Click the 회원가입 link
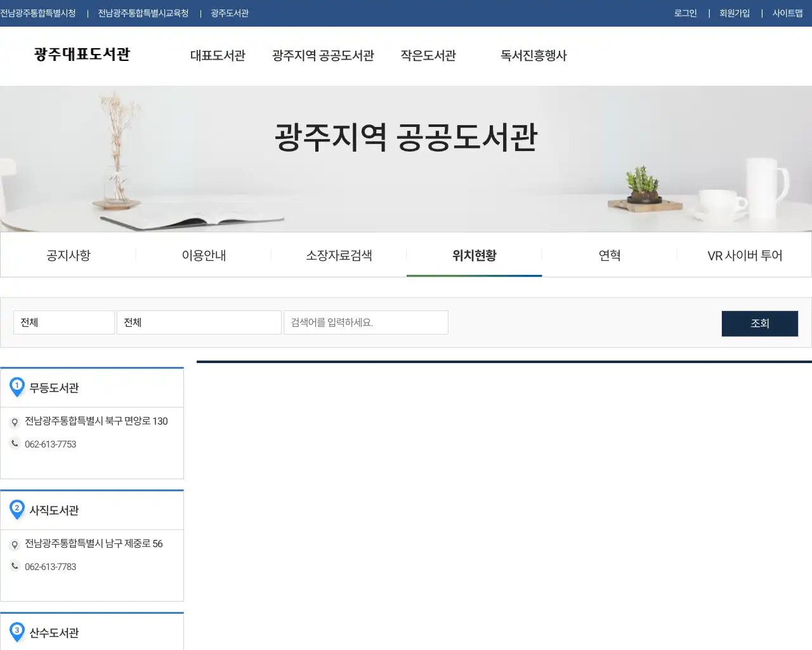 pos(735,13)
